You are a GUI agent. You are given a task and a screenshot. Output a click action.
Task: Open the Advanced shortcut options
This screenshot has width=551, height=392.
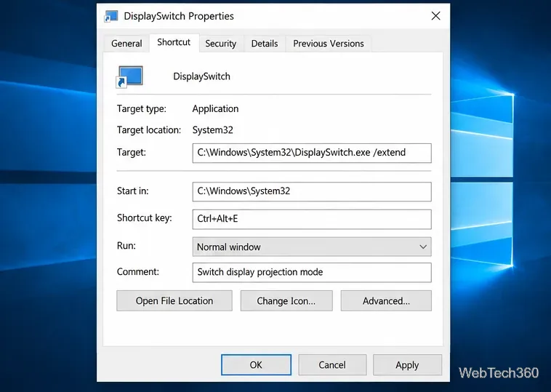click(386, 301)
